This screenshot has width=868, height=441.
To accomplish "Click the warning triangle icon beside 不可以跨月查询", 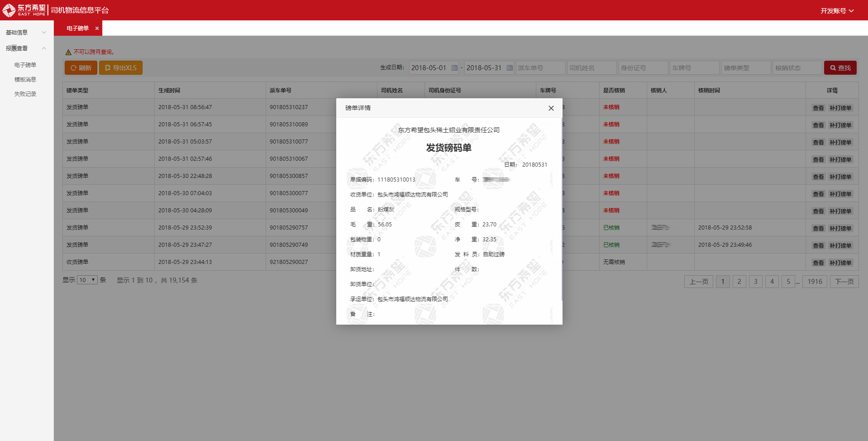I will point(68,52).
